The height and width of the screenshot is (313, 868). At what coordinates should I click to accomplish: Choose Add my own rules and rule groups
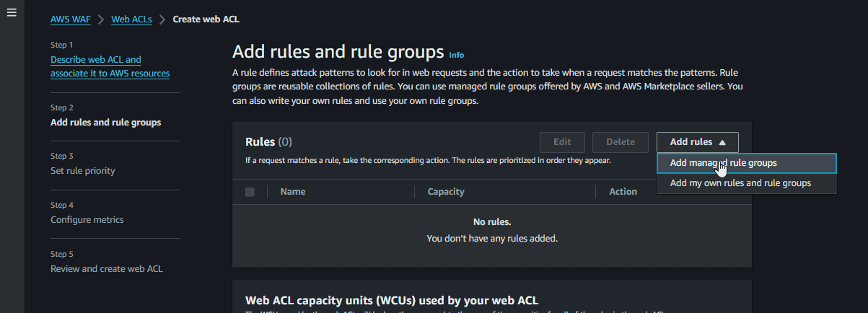[x=740, y=183]
